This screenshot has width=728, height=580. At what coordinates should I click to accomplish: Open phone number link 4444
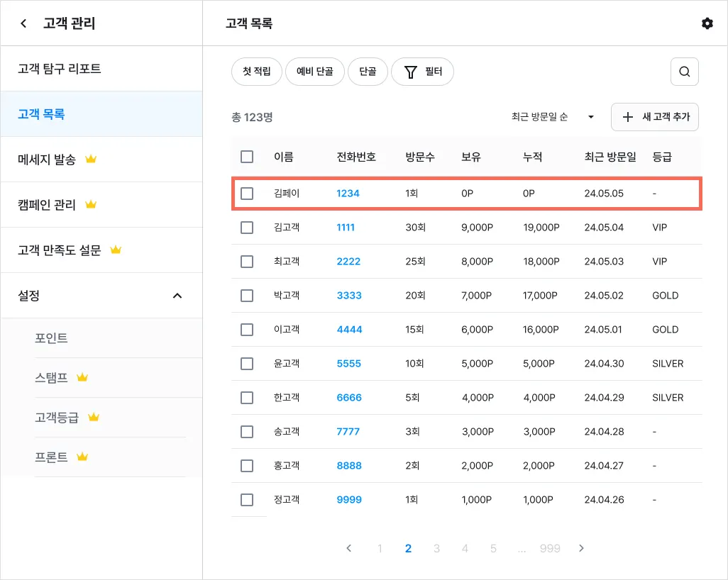(349, 330)
